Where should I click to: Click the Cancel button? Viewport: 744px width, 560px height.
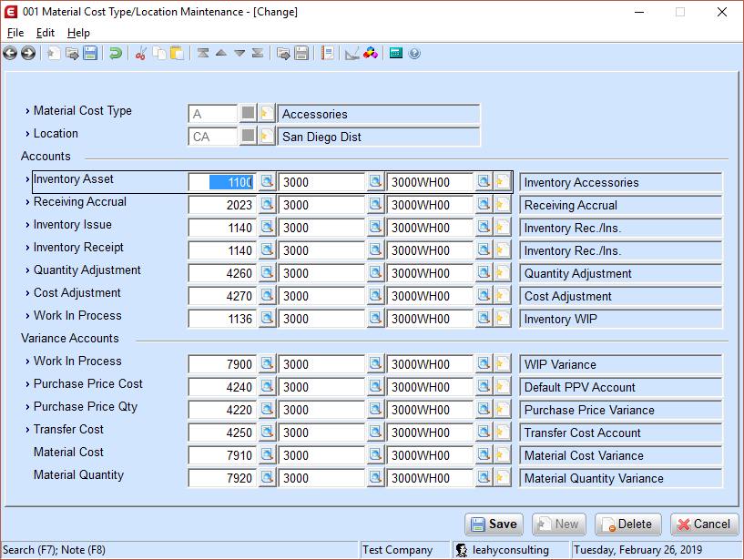(x=705, y=524)
